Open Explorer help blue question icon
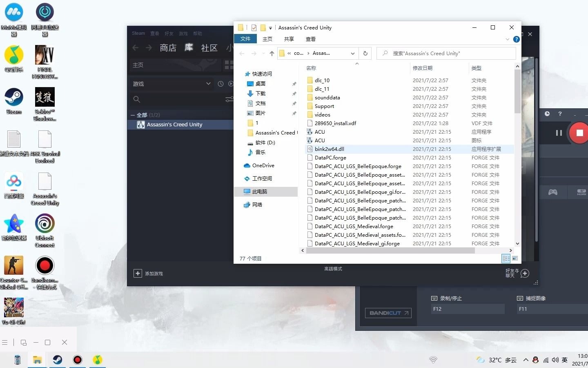This screenshot has height=368, width=588. (516, 39)
